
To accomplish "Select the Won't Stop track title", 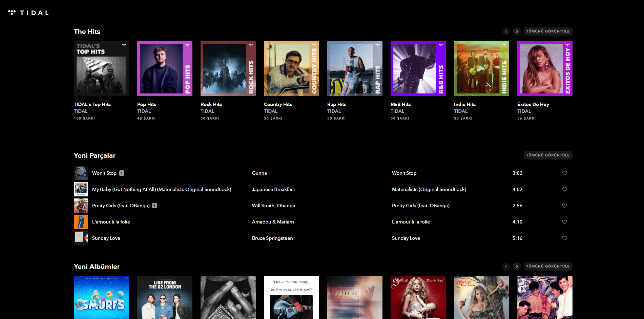I will 104,173.
